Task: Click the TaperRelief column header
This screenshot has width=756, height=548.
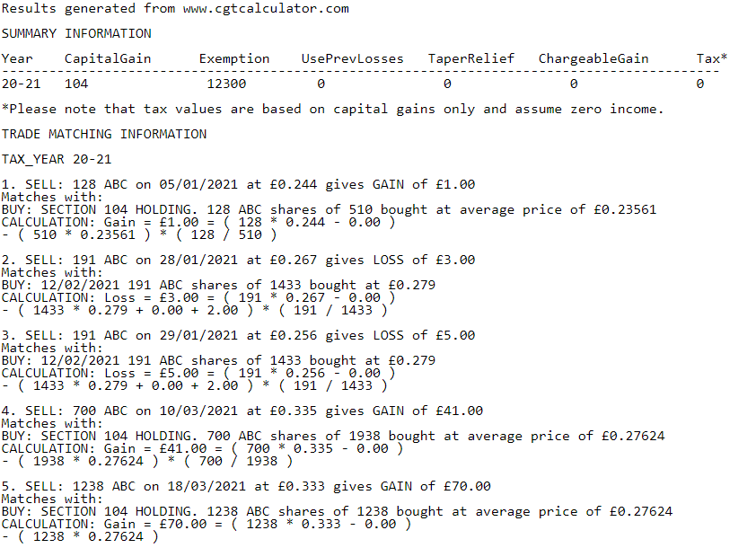Action: click(x=470, y=58)
